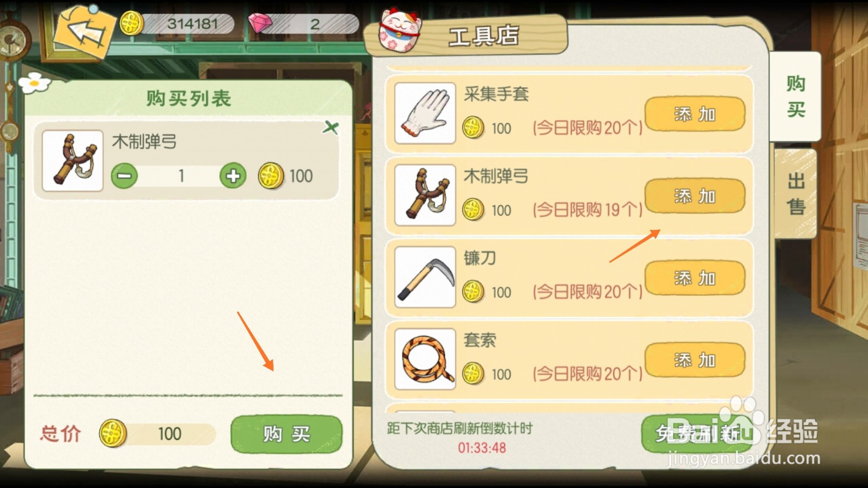868x488 pixels.
Task: Add 套索 lasso to purchase list
Action: (695, 359)
